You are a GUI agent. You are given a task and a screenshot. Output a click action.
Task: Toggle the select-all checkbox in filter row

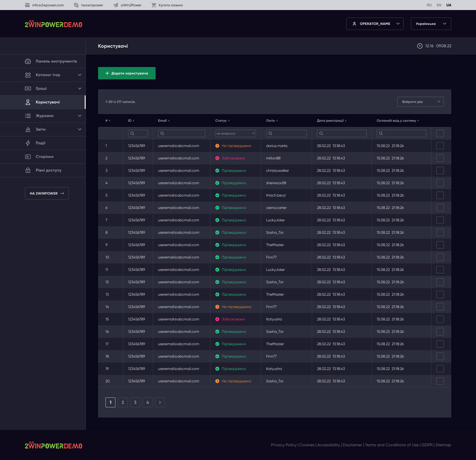point(440,134)
